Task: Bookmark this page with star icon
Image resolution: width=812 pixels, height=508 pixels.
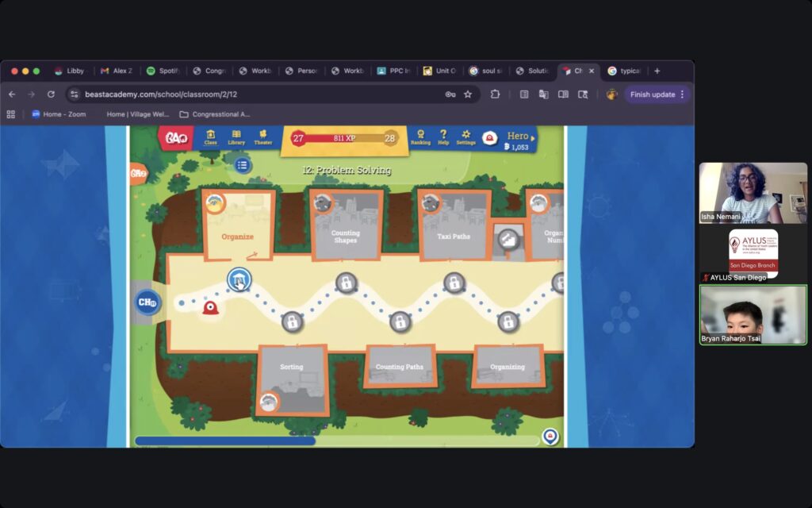Action: (x=468, y=94)
